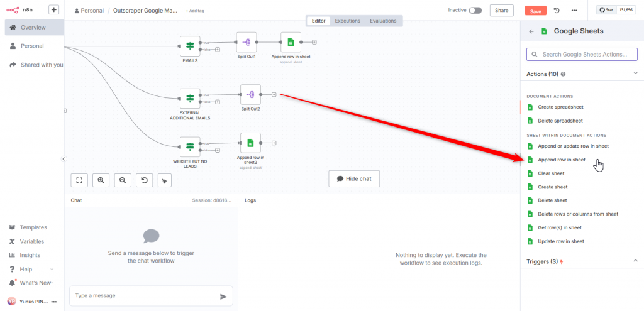Switch to the Evaluations tab
Image resolution: width=644 pixels, height=311 pixels.
(383, 21)
